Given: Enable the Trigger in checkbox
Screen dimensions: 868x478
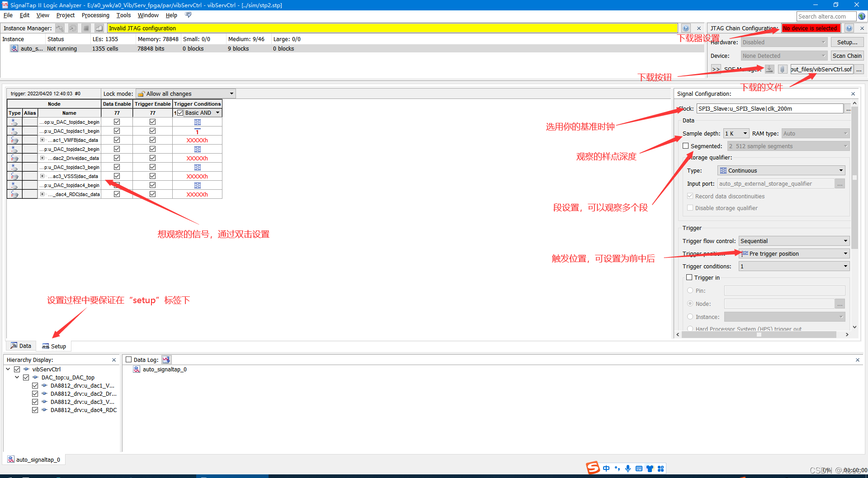Looking at the screenshot, I should tap(689, 277).
